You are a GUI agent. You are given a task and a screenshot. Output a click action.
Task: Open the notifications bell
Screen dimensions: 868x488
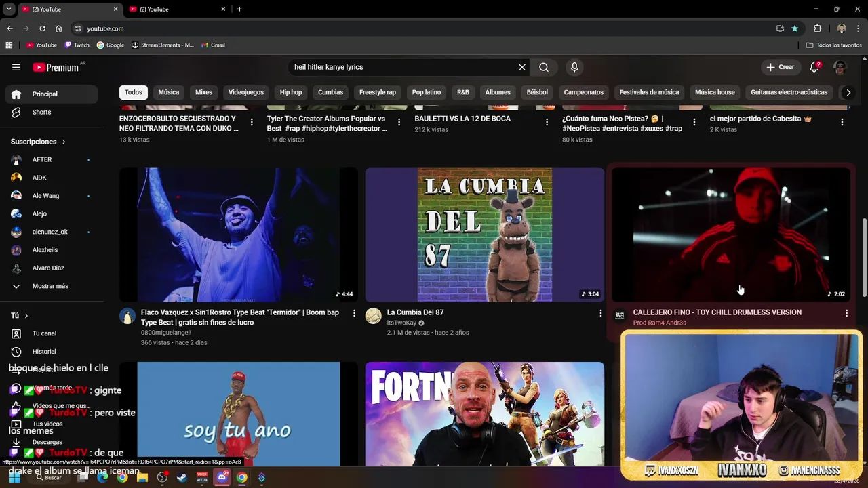(x=814, y=67)
